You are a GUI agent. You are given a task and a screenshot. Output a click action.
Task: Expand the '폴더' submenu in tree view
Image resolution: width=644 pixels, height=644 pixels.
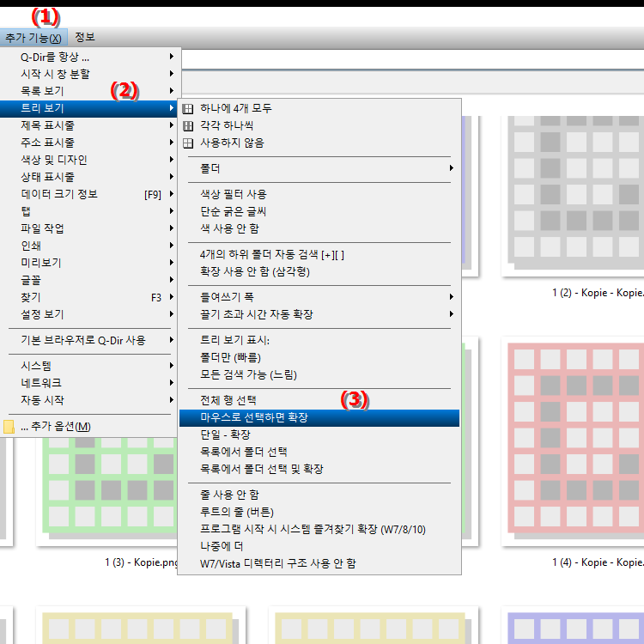(x=319, y=168)
